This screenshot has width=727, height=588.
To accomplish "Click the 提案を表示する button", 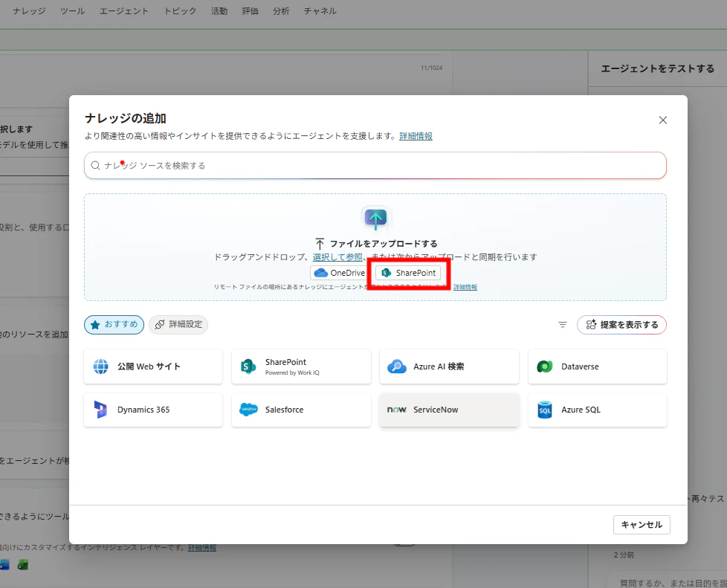I will coord(621,325).
